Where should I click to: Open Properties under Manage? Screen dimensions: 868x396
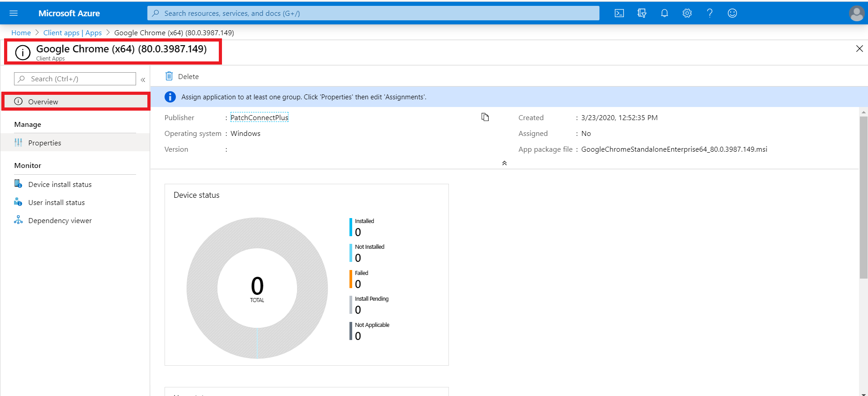pyautogui.click(x=44, y=143)
